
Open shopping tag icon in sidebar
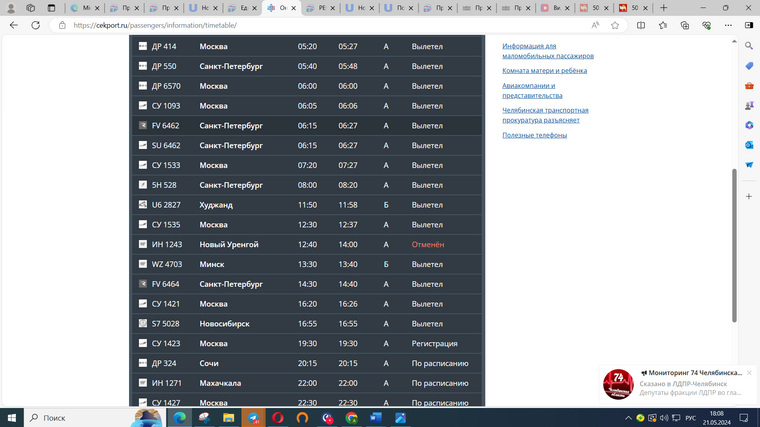pos(749,66)
